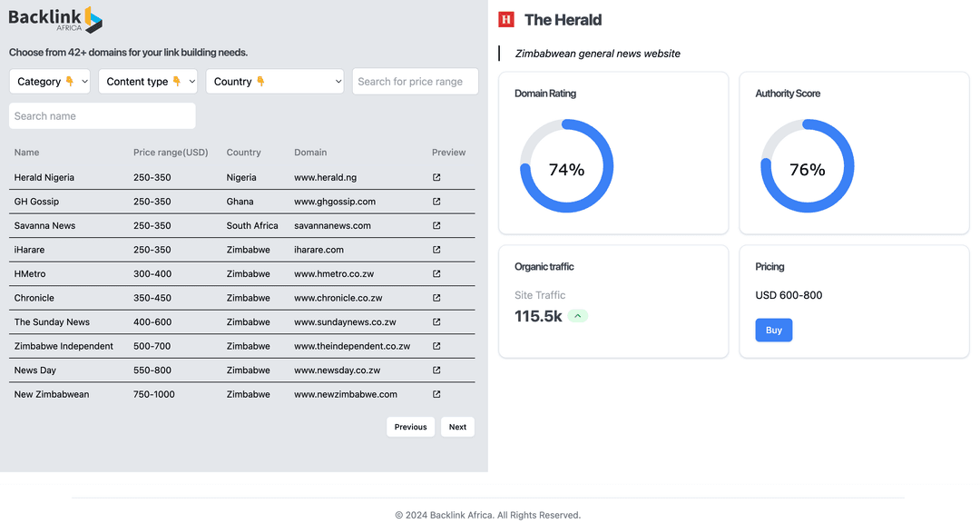
Task: Click the Previous pagination button
Action: pos(410,427)
